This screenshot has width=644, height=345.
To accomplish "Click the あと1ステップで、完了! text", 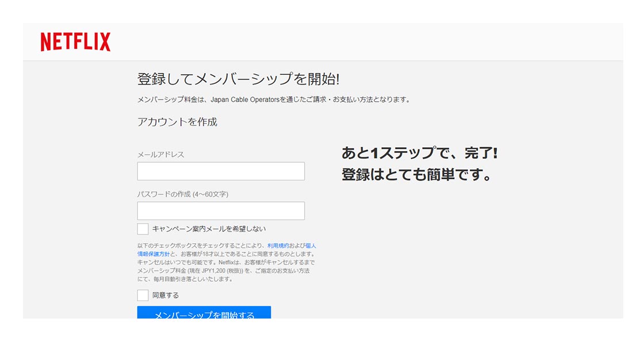I will (x=419, y=153).
